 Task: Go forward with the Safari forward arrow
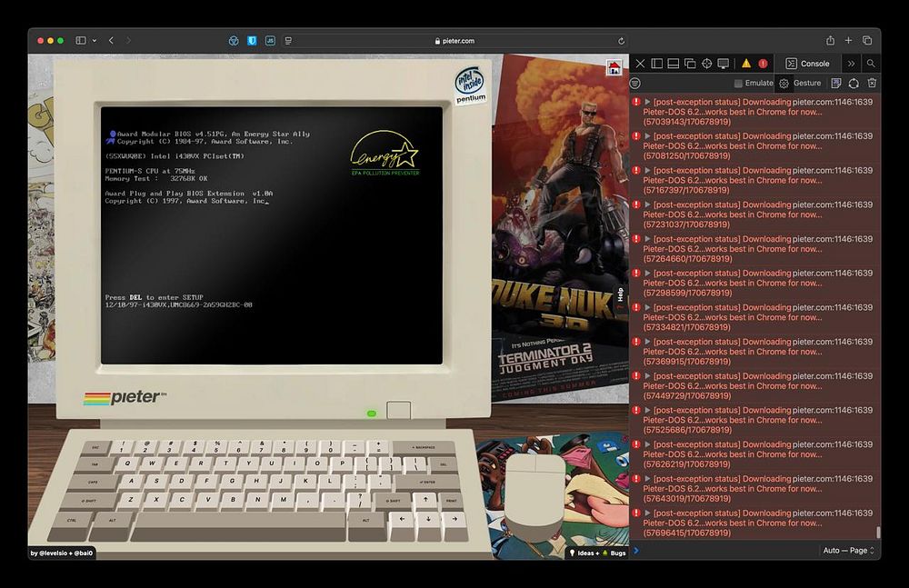pos(128,41)
